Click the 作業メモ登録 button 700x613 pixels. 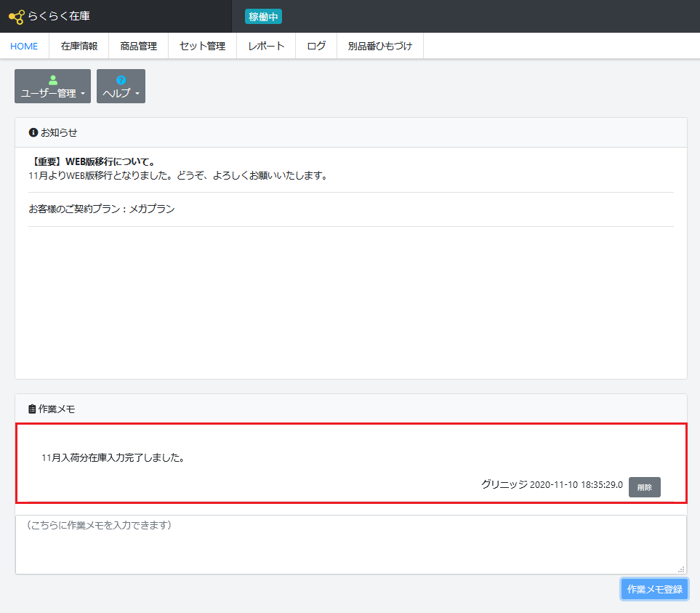coord(654,589)
